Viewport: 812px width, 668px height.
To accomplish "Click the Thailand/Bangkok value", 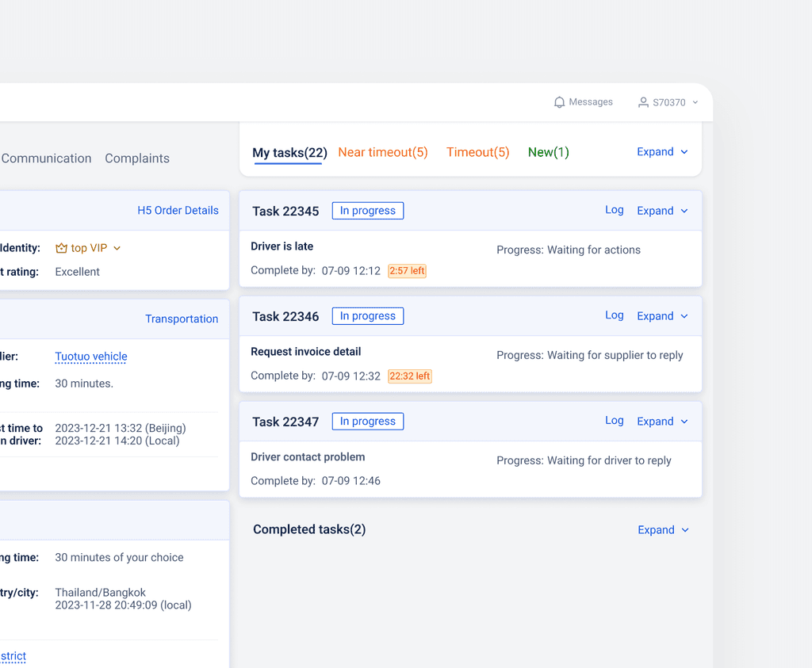I will (100, 593).
